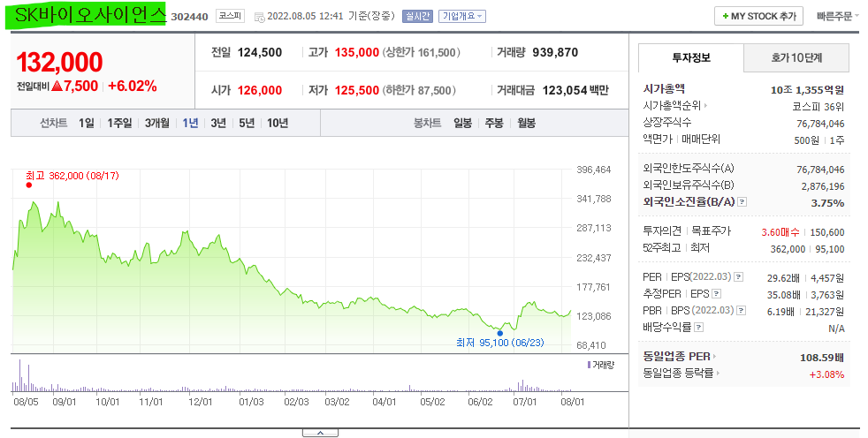Click the foreign ownership ratio 3.75%
Viewport: 868px width, 438px height.
pyautogui.click(x=827, y=203)
